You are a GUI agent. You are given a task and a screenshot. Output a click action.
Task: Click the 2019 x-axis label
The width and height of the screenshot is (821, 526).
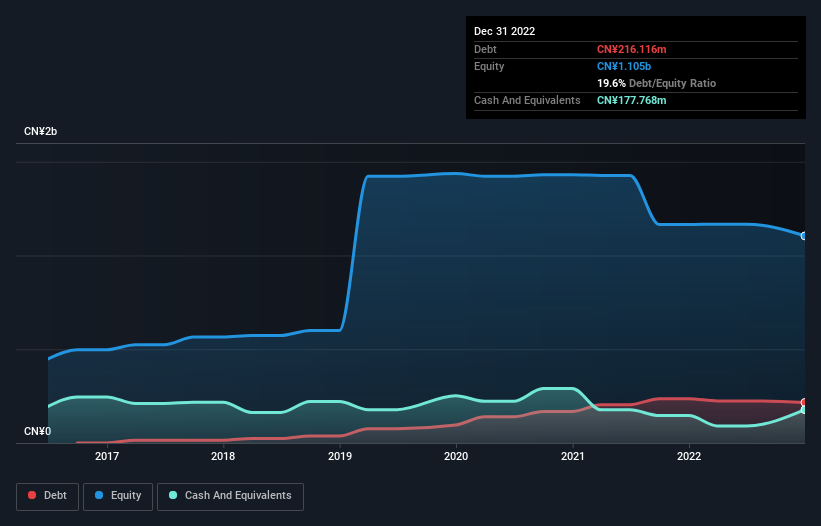coord(340,456)
